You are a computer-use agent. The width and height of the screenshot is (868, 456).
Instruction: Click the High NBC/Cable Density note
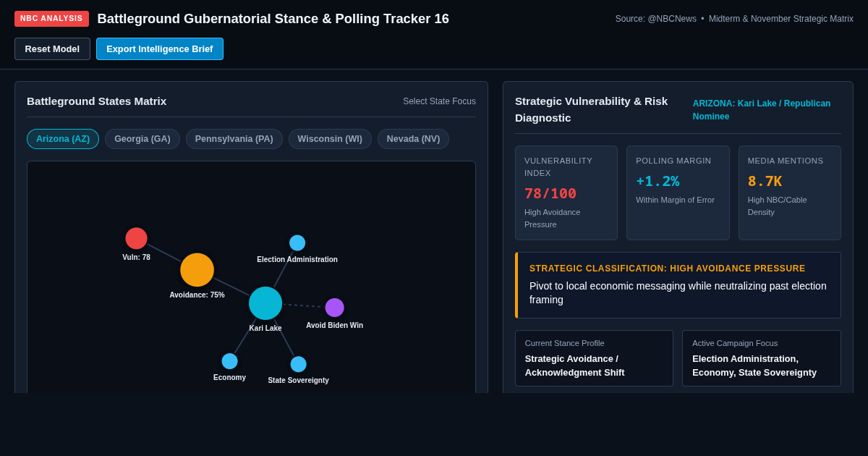pos(778,206)
